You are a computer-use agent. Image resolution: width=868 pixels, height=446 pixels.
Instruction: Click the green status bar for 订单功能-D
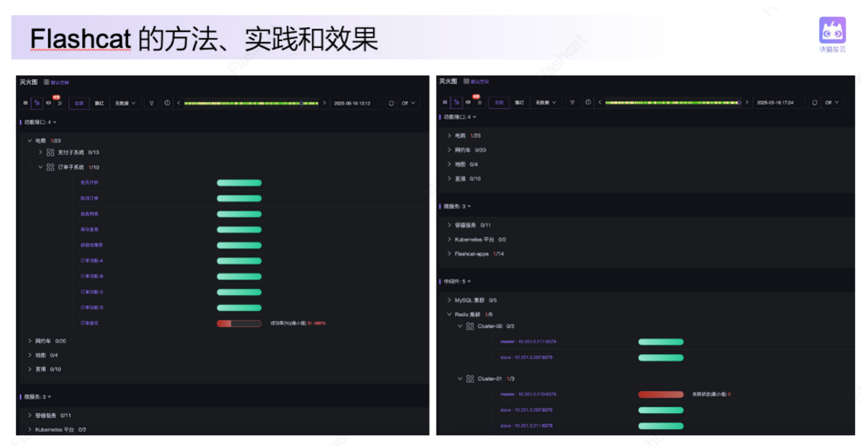pyautogui.click(x=239, y=308)
